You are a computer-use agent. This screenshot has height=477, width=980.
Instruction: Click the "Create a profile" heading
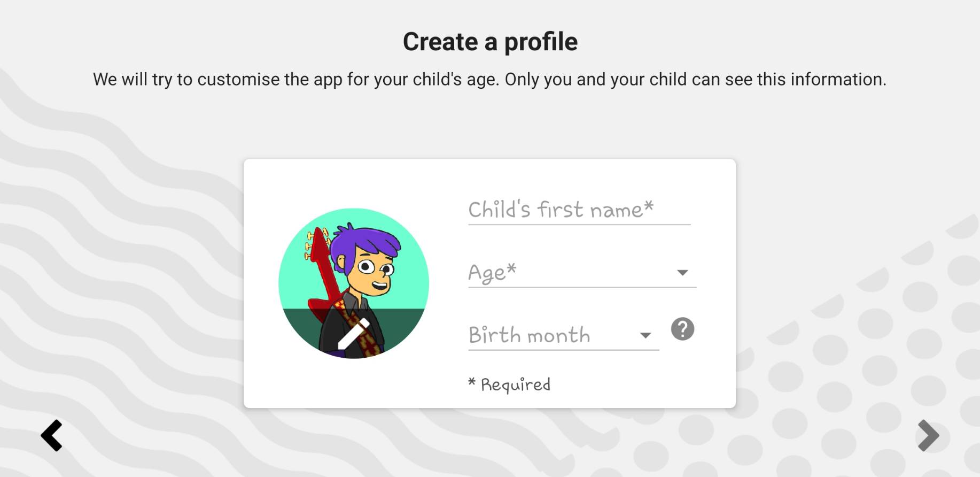pos(490,42)
